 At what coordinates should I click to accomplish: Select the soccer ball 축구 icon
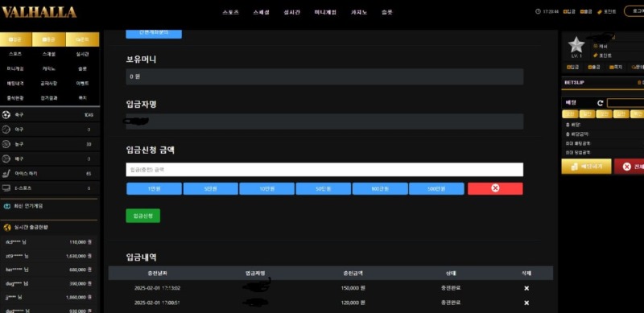coord(6,115)
